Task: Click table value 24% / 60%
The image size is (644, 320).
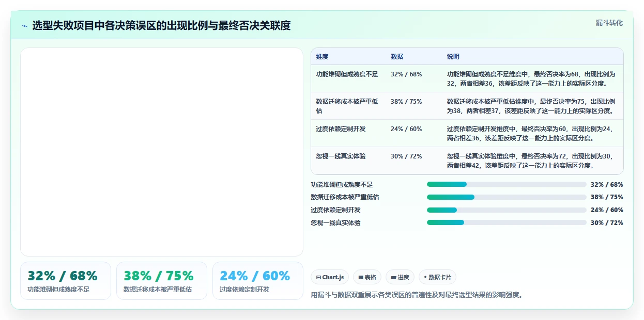Action: pyautogui.click(x=406, y=129)
